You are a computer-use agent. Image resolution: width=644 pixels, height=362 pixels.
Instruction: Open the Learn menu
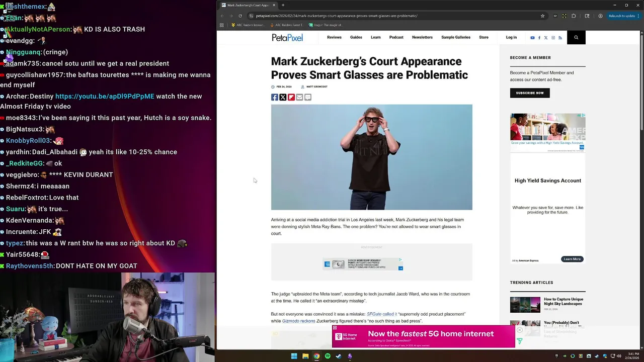coord(376,37)
